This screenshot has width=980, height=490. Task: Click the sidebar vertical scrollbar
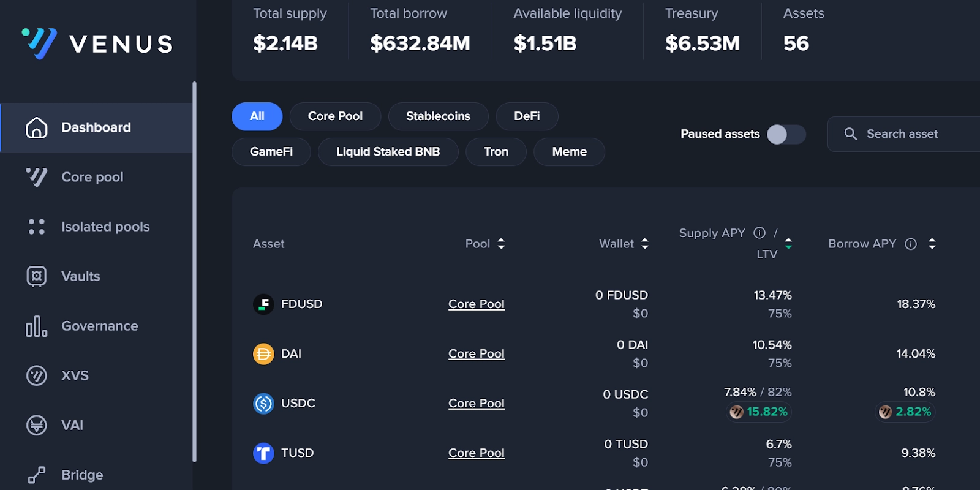tap(194, 269)
